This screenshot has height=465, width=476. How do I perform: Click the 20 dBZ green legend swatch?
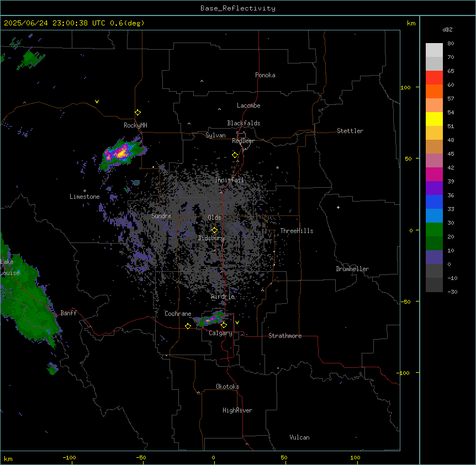click(x=434, y=230)
